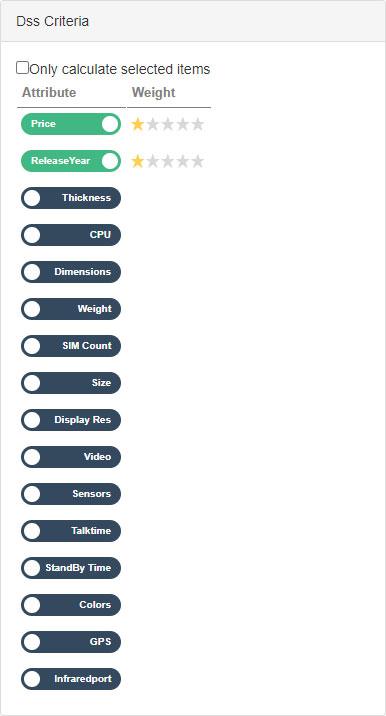Enable the Dimensions toggle

pos(71,272)
